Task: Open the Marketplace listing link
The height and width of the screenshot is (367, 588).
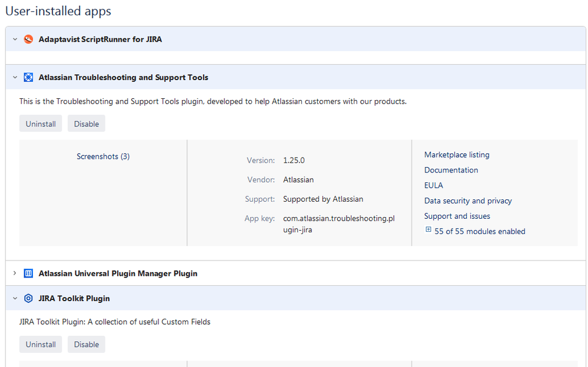Action: [457, 155]
